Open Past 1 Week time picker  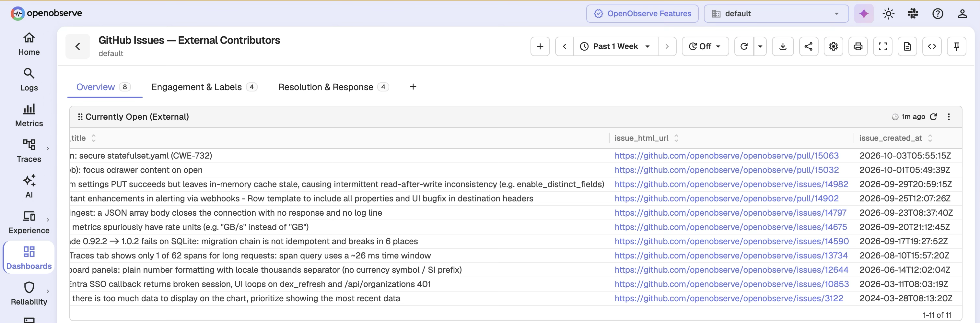615,46
